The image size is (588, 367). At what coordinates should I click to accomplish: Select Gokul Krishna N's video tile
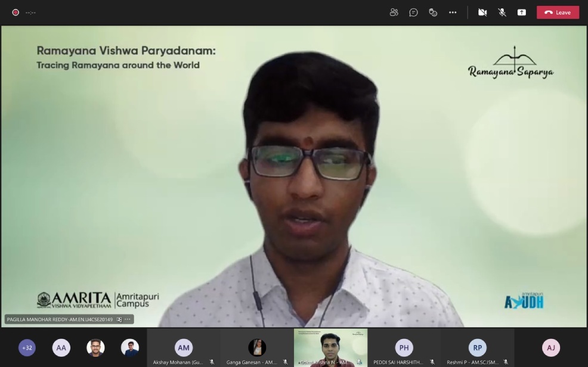tap(330, 348)
